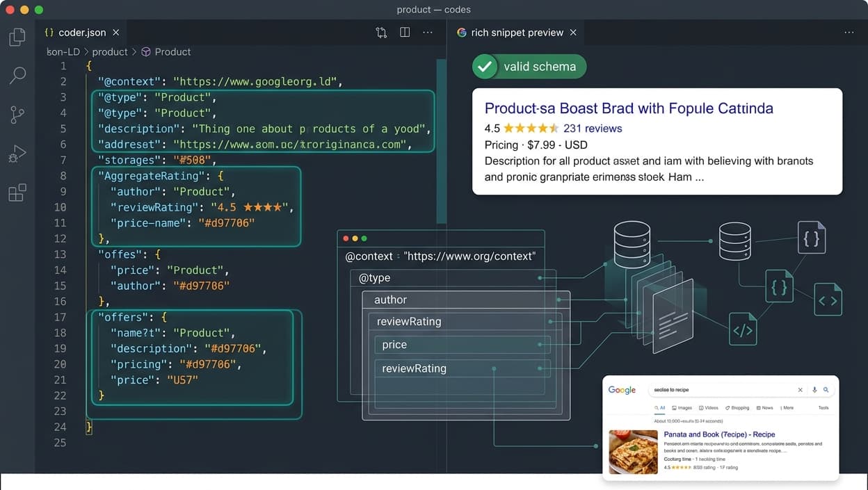Click the voice search microphone icon
Viewport: 868px width, 490px height.
(x=814, y=391)
